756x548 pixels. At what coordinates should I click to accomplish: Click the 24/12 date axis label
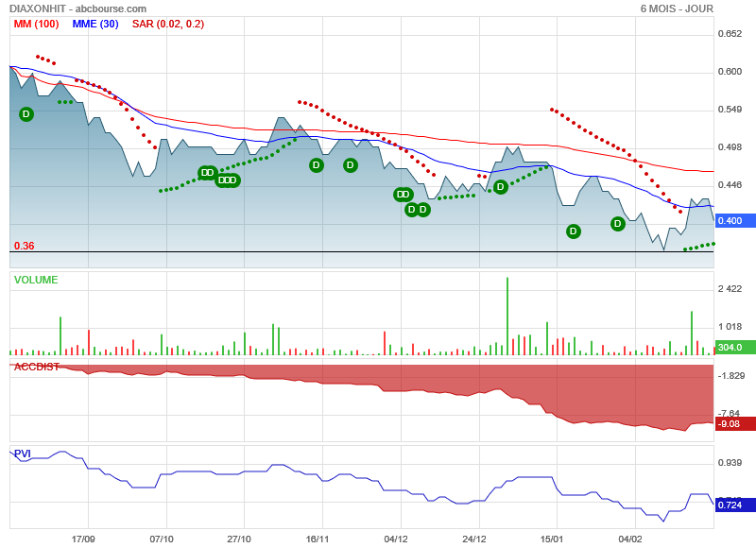click(474, 539)
